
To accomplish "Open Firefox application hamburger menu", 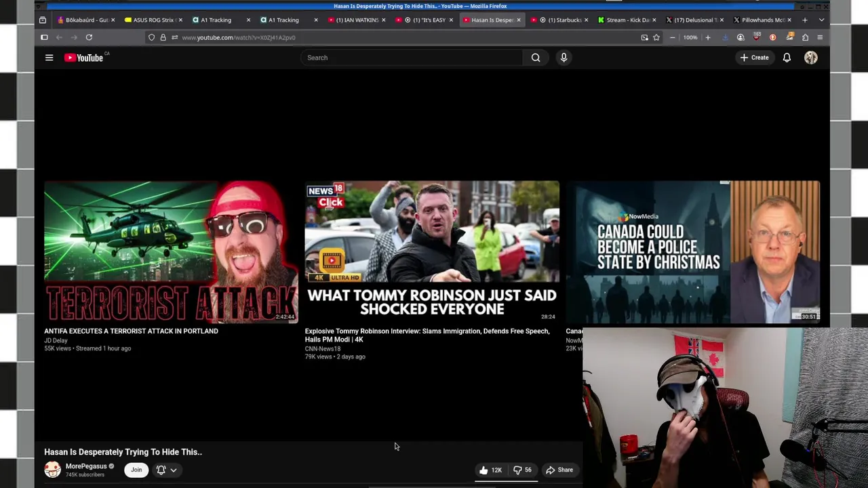I will coord(820,37).
